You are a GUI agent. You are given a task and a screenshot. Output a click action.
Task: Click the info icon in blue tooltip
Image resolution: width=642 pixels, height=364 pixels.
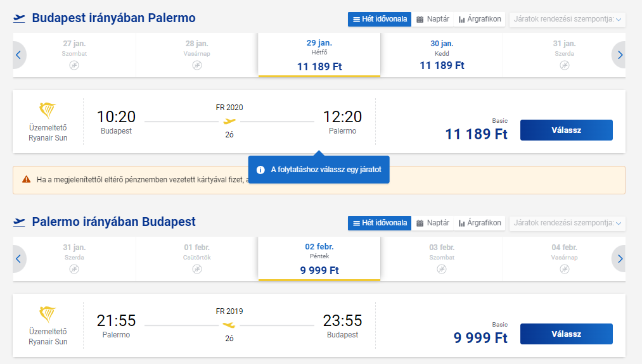point(260,170)
